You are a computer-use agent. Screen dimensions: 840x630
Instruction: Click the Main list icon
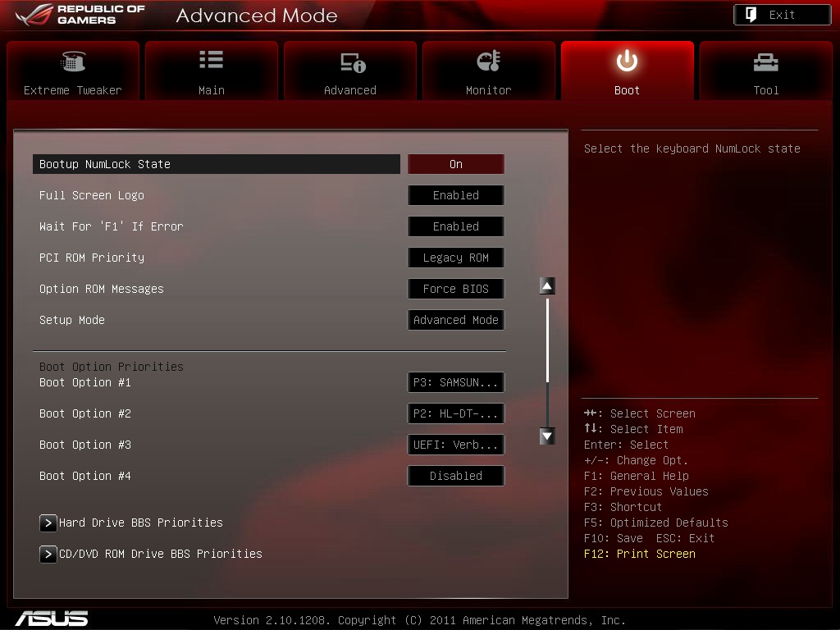[x=211, y=59]
